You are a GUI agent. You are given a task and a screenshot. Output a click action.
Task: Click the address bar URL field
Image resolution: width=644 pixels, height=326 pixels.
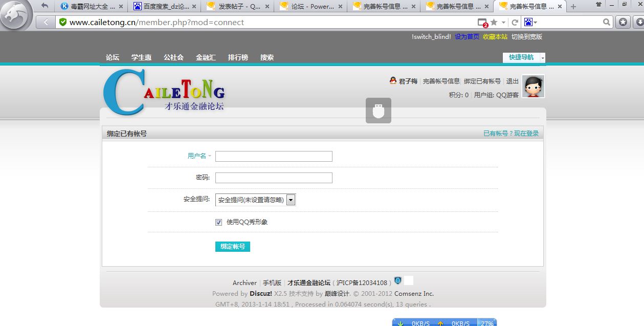coord(266,23)
